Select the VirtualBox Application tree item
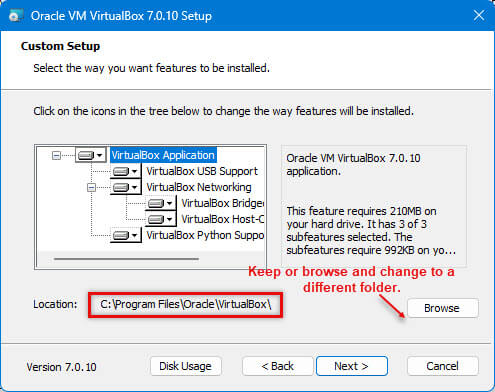The image size is (495, 392). pyautogui.click(x=163, y=155)
